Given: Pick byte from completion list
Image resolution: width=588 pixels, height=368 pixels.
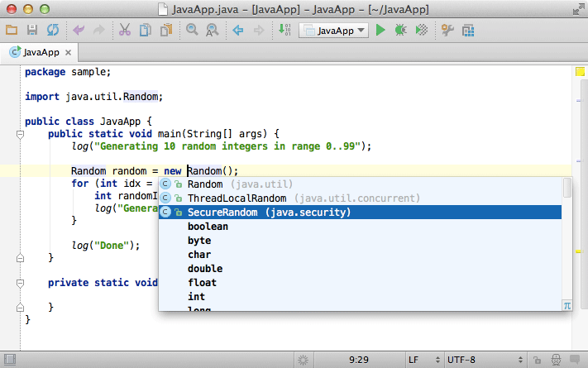Looking at the screenshot, I should 360,241.
